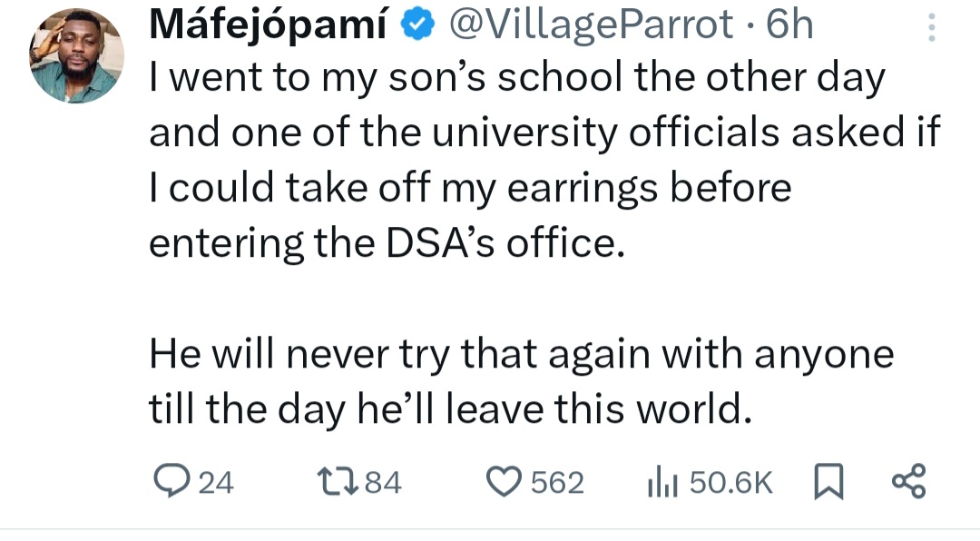Screen dimensions: 980x541
Task: Open the three-dot more options menu
Action: coord(931,28)
